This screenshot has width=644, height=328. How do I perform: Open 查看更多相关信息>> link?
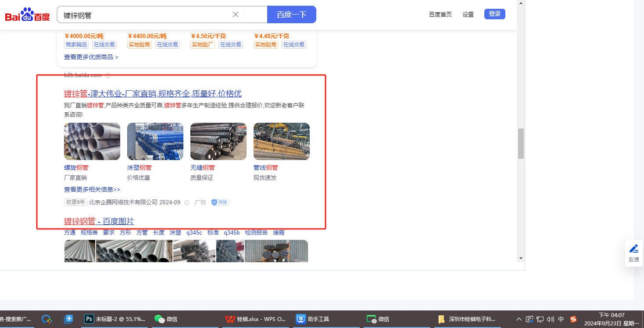click(x=92, y=189)
